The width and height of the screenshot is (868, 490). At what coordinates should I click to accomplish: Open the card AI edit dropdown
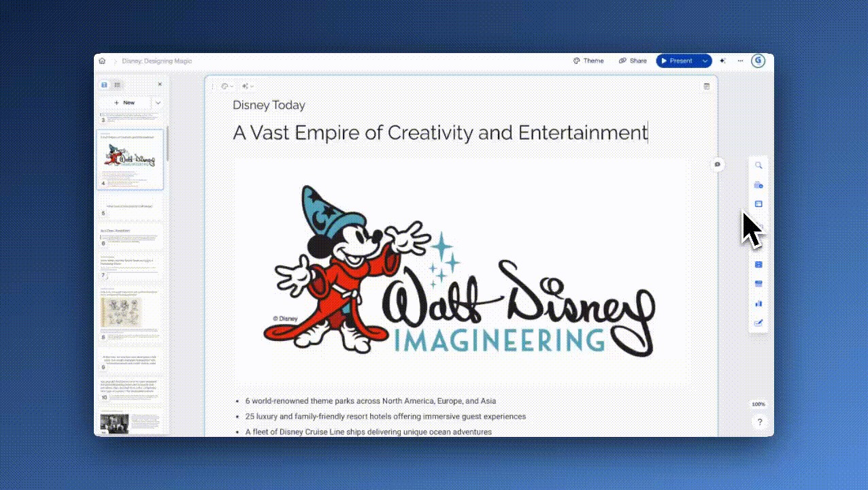click(x=247, y=86)
